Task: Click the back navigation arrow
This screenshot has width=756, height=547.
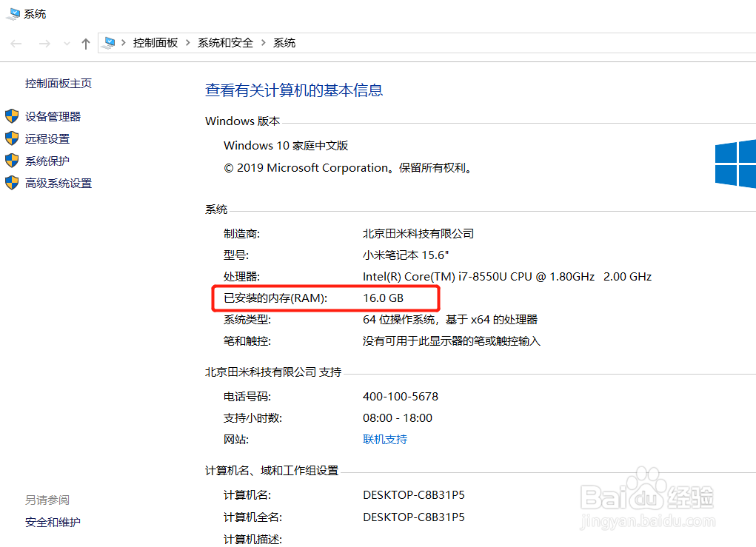Action: click(16, 44)
